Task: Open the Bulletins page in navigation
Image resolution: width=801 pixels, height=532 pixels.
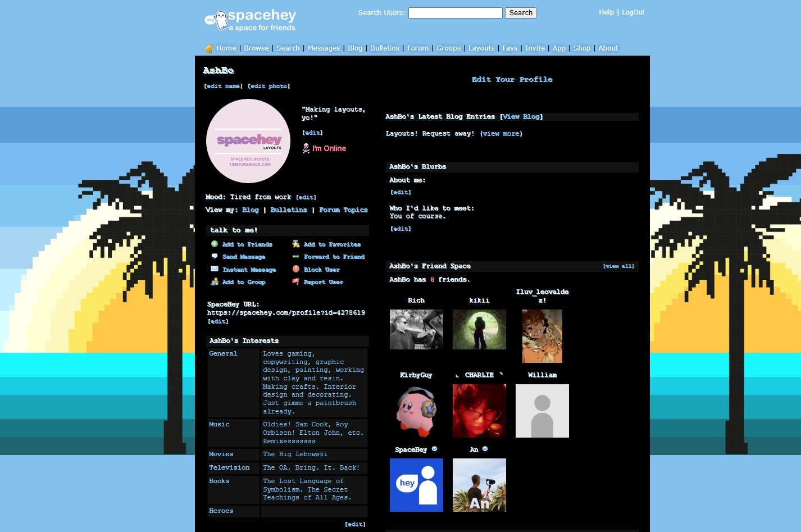Action: click(x=385, y=48)
